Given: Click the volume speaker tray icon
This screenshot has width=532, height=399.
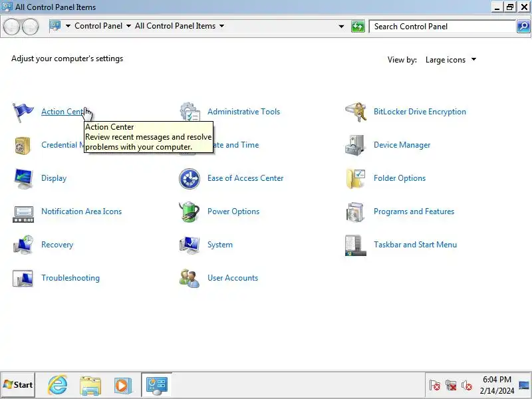Looking at the screenshot, I should (467, 385).
